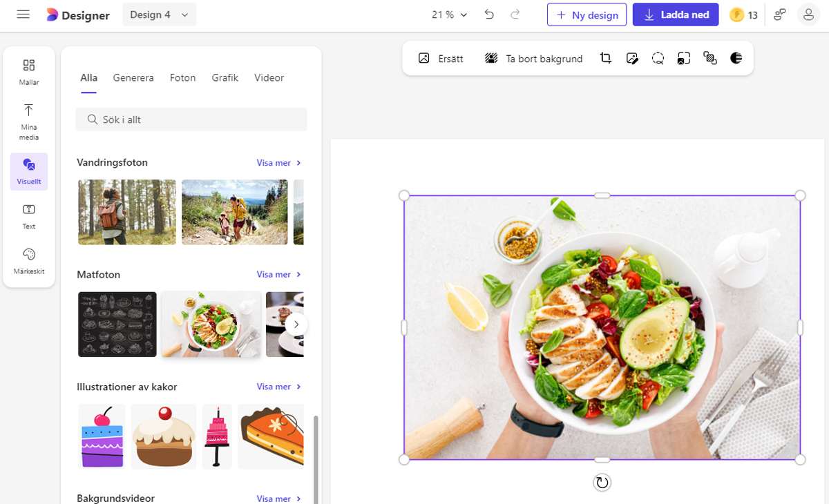Open the share and collaborate icon
Image resolution: width=829 pixels, height=504 pixels.
click(780, 14)
